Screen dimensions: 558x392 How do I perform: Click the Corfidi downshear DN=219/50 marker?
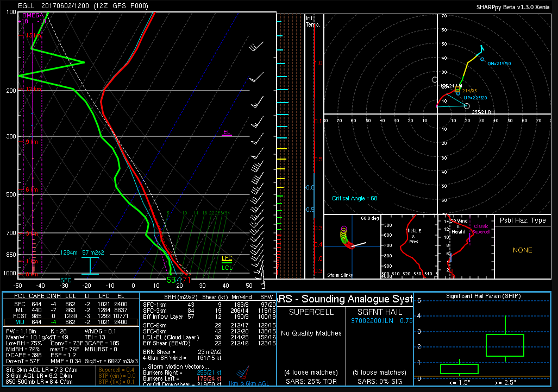tap(482, 59)
